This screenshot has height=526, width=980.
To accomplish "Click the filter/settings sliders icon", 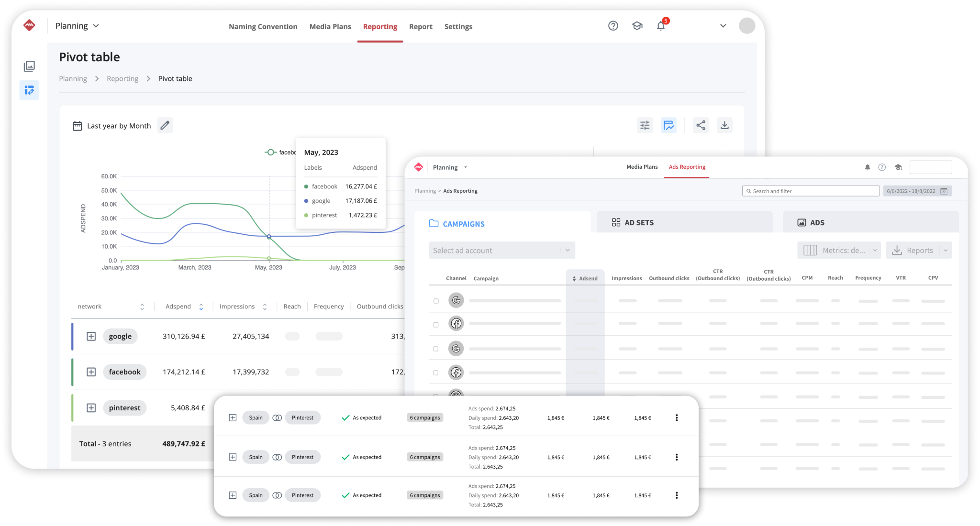I will coord(644,124).
